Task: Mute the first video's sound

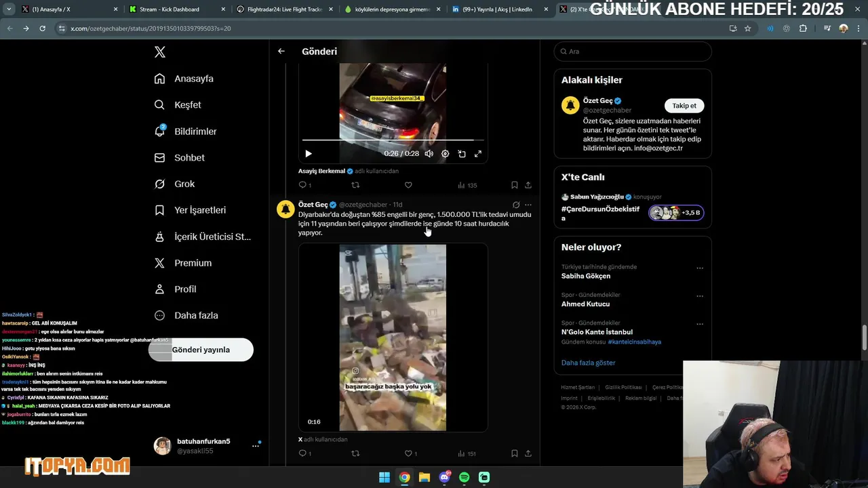Action: (x=429, y=154)
